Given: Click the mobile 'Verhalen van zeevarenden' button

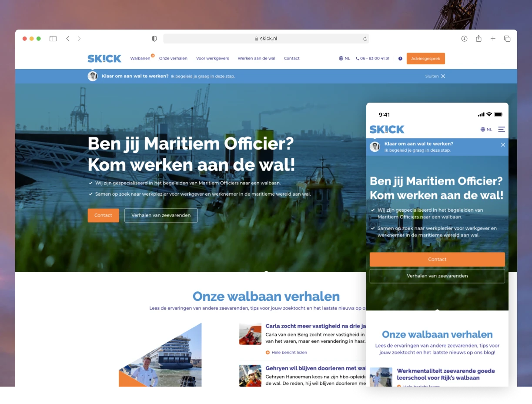Looking at the screenshot, I should coord(437,276).
